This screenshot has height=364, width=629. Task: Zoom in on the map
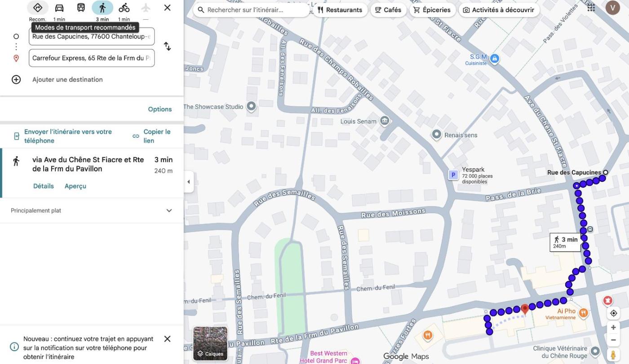tap(613, 328)
